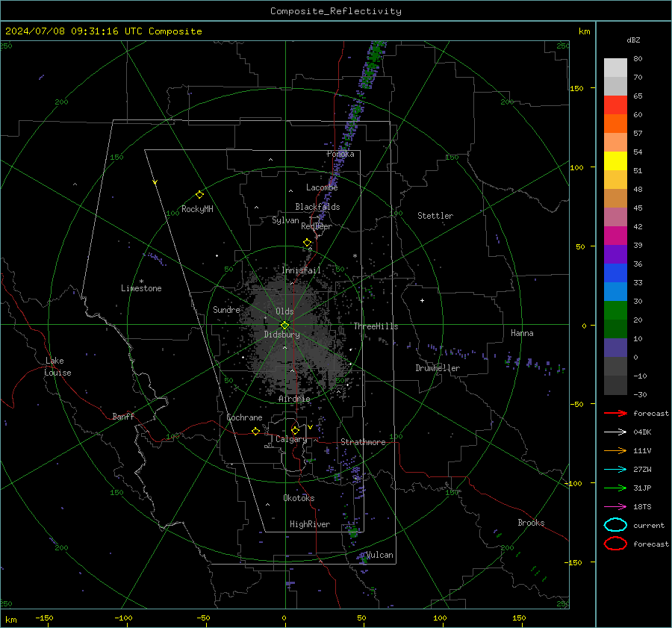Click the ThreeHills city label
This screenshot has height=628, width=672.
coord(376,326)
